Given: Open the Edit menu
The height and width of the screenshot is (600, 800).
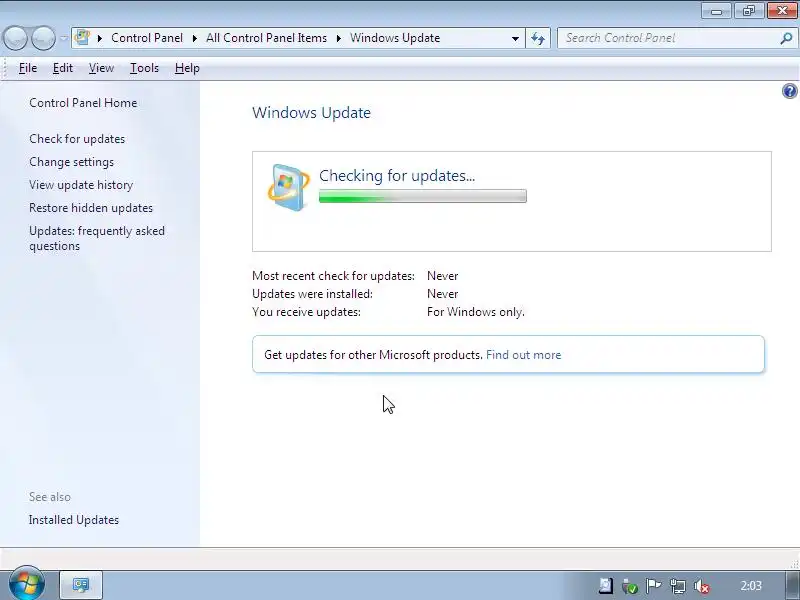Looking at the screenshot, I should point(63,68).
